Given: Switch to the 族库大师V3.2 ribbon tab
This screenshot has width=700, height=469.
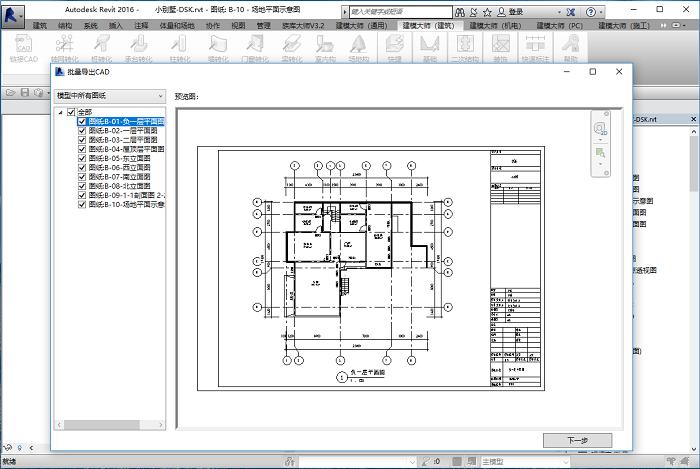Looking at the screenshot, I should [x=303, y=26].
